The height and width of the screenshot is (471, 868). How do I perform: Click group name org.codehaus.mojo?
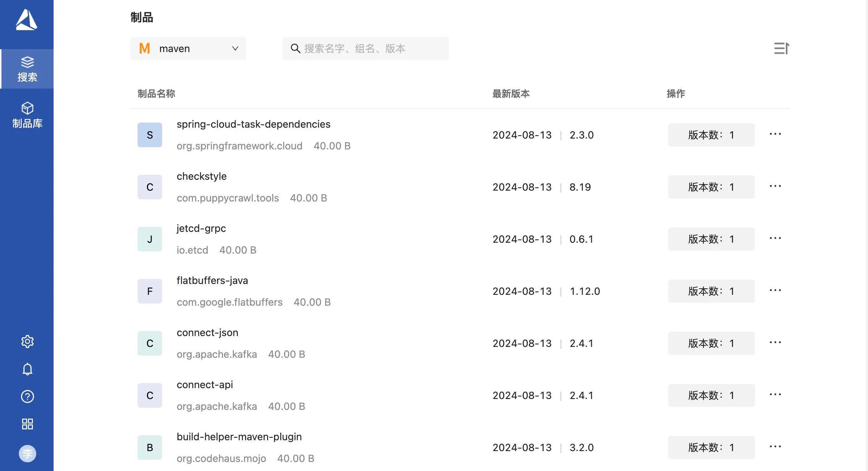[221, 459]
